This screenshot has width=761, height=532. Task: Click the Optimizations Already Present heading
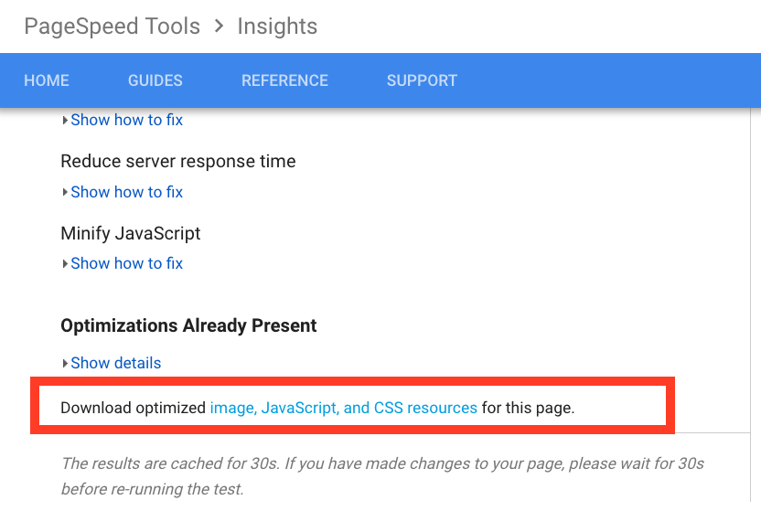coord(188,325)
